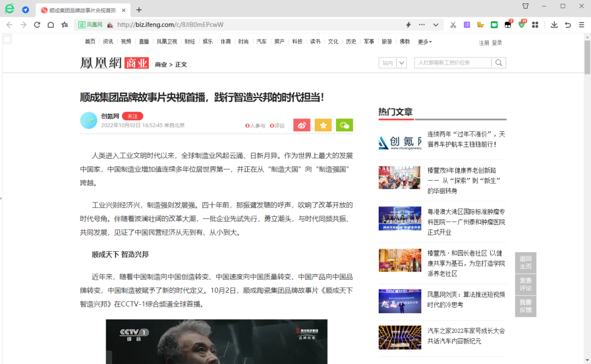This screenshot has width=591, height=364.
Task: Click the green square extension icon
Action: [x=494, y=25]
